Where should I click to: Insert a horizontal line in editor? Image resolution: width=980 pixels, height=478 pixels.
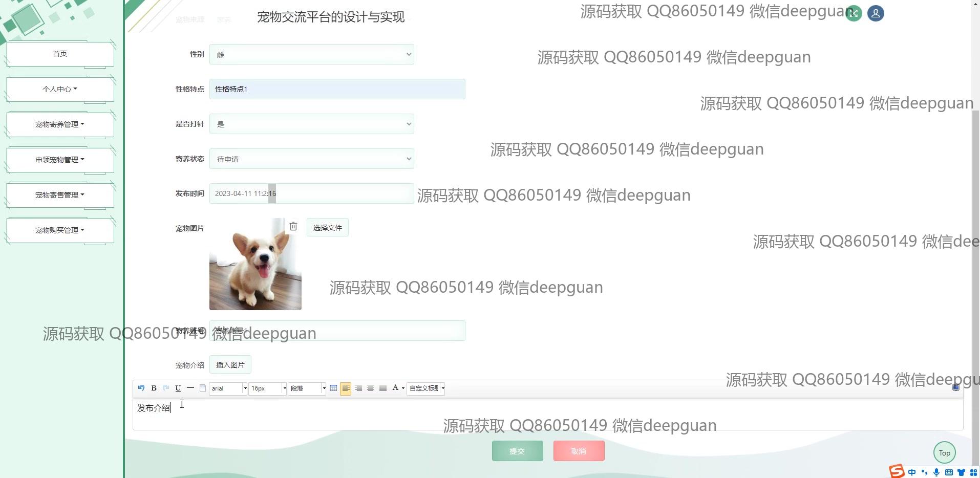(x=190, y=388)
